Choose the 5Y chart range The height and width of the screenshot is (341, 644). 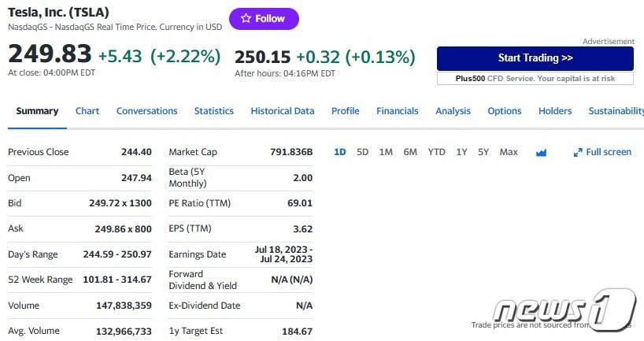[483, 152]
